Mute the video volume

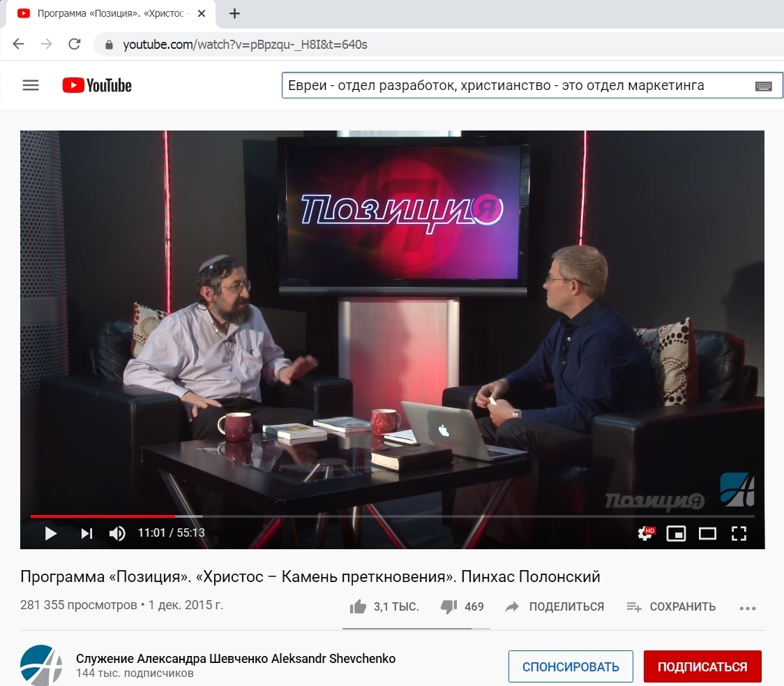pyautogui.click(x=116, y=533)
